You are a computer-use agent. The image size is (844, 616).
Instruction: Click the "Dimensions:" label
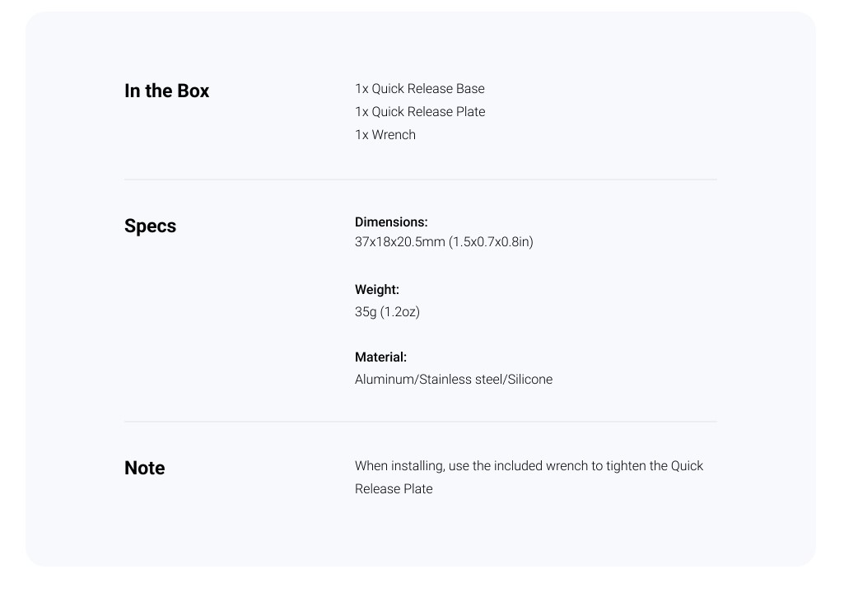pos(391,222)
